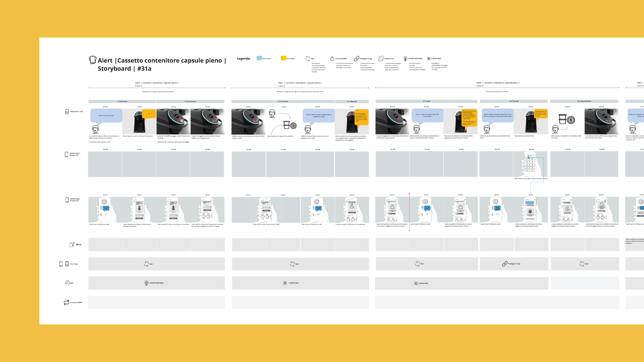Click the red dashed vertical marker line

409,212
